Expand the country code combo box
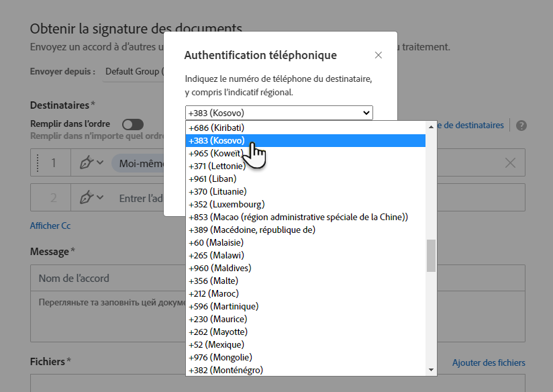Screen dimensions: 553x392 [x=279, y=113]
